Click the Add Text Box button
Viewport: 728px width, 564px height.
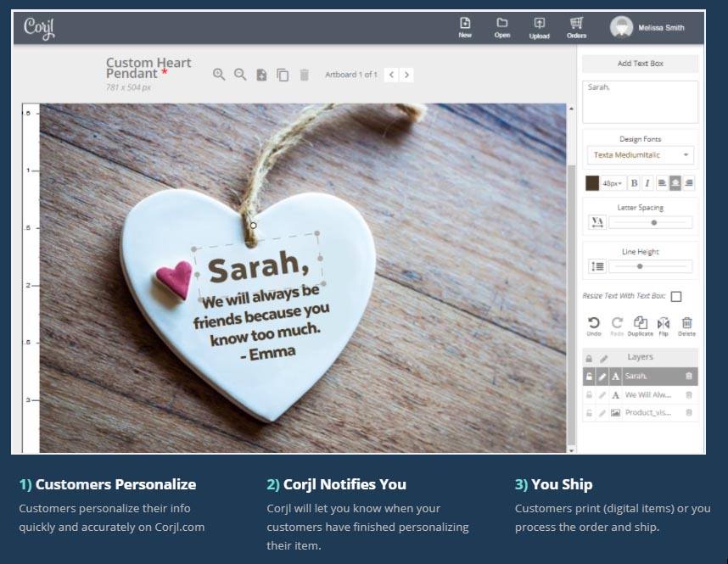pos(641,64)
